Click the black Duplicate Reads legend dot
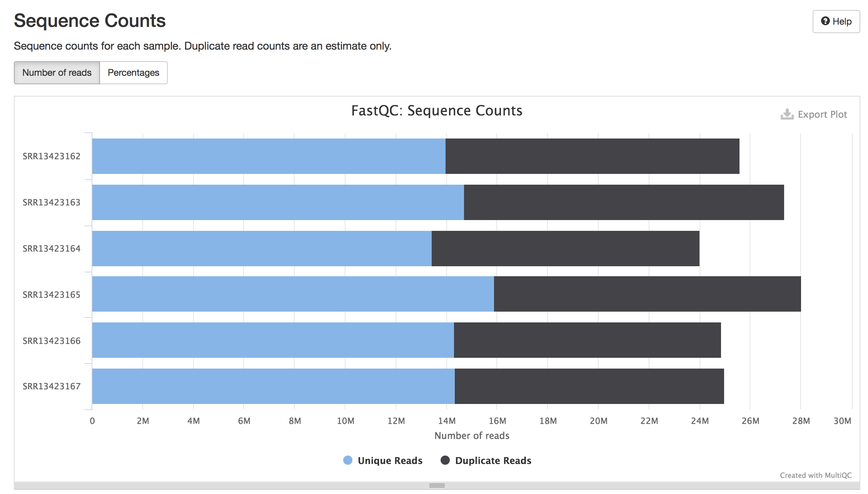868x494 pixels. (x=446, y=460)
